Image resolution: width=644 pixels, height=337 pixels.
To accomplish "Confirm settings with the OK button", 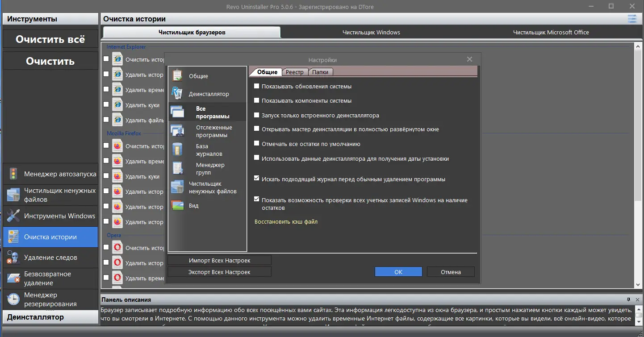I will pyautogui.click(x=398, y=272).
